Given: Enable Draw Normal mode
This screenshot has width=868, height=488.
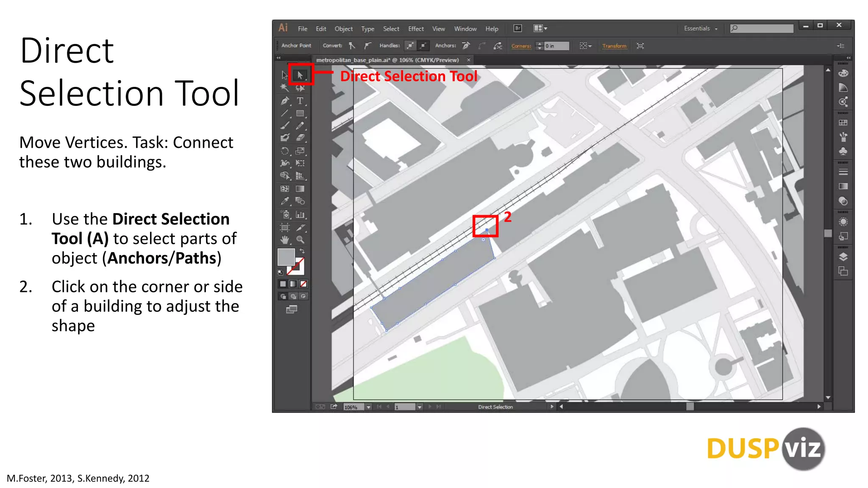Looking at the screenshot, I should point(283,296).
